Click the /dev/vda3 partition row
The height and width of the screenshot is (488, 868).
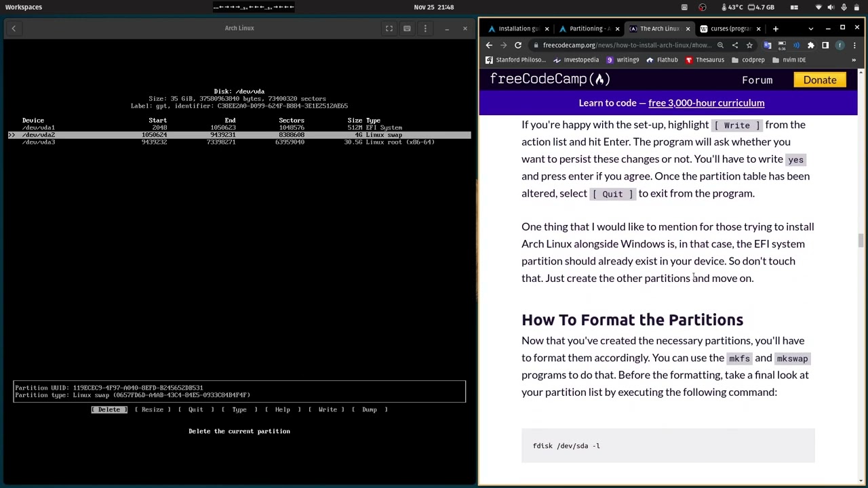239,142
